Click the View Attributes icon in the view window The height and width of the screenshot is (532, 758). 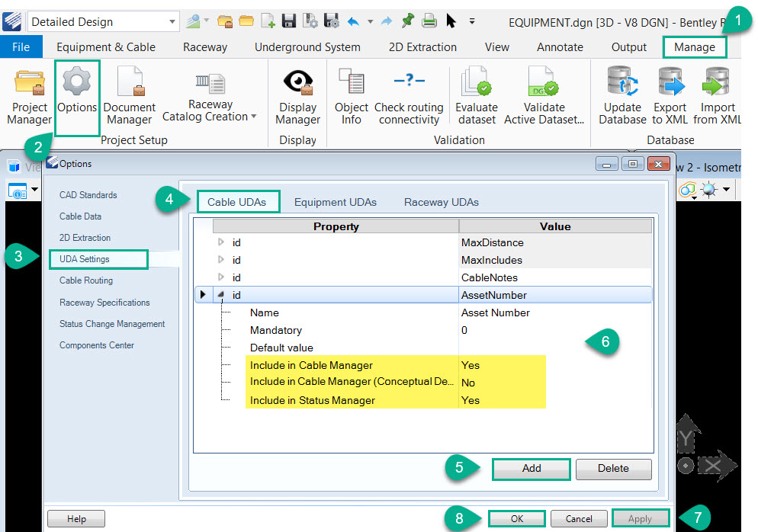coord(18,191)
